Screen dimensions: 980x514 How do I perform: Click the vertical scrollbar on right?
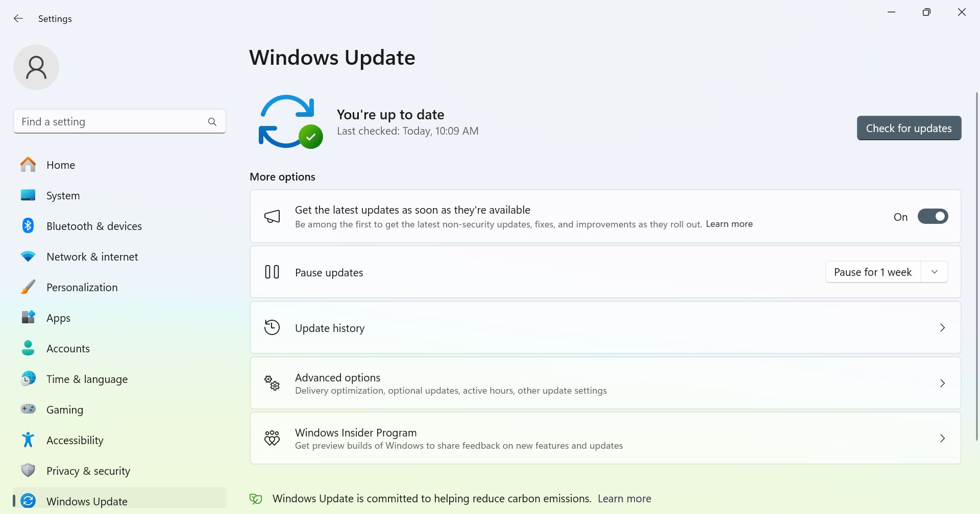[x=976, y=265]
